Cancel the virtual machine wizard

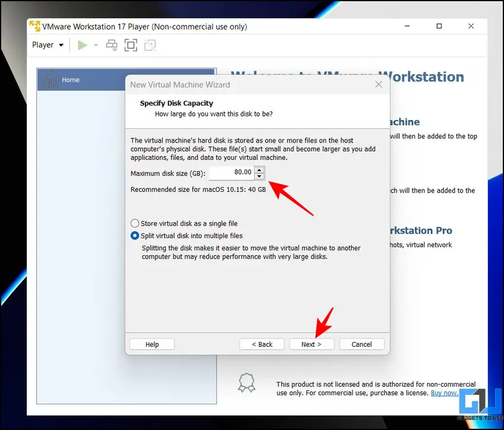point(362,344)
